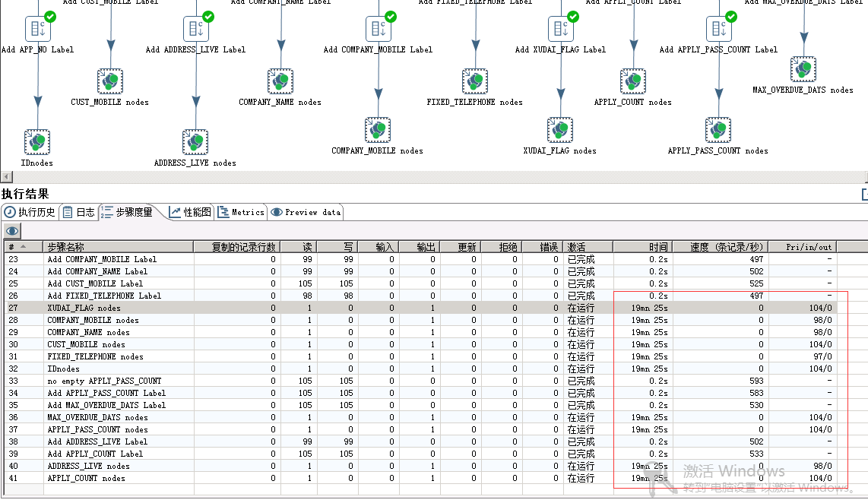Click the Add ADDRESS_LIVE Label step icon
This screenshot has width=868, height=500.
tap(197, 28)
